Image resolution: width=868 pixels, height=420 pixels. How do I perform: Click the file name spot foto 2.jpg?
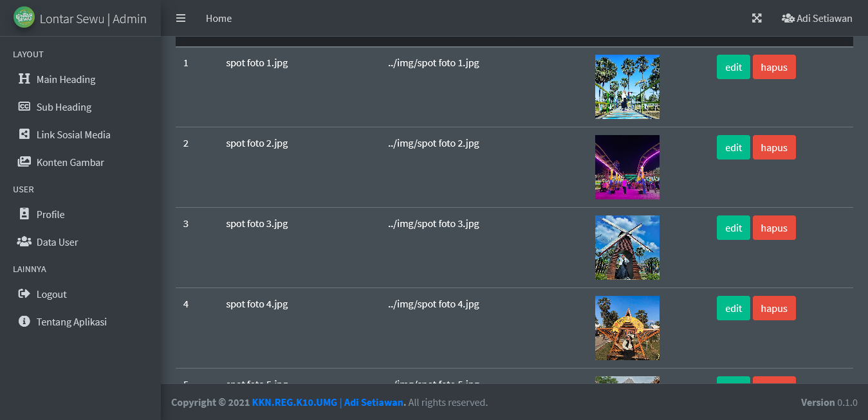click(257, 143)
